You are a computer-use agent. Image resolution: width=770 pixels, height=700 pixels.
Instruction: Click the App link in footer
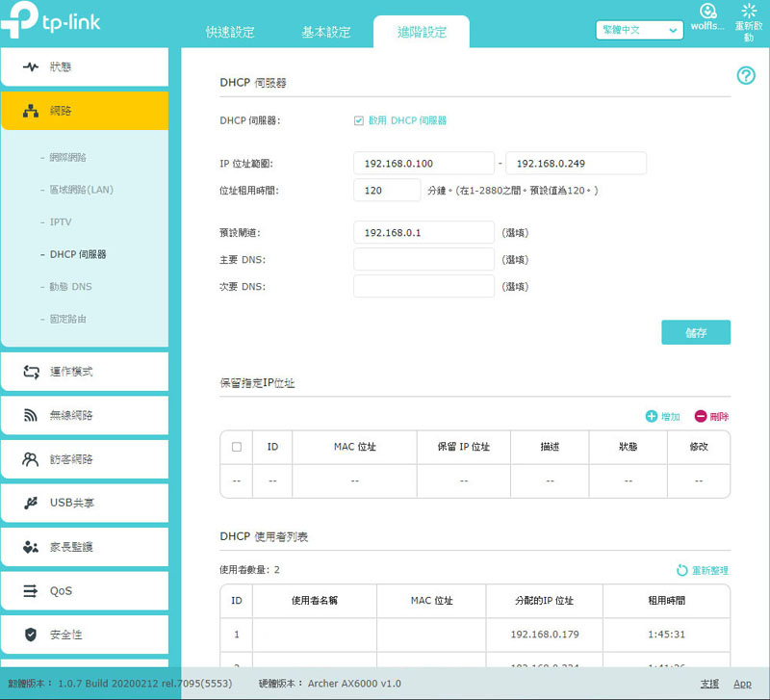click(x=742, y=684)
